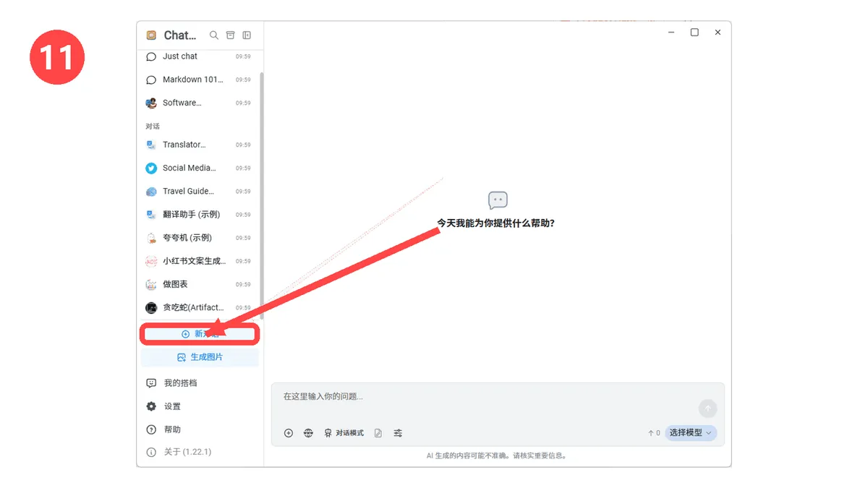Open the 做图表 conversation
This screenshot has width=868, height=488.
(199, 284)
